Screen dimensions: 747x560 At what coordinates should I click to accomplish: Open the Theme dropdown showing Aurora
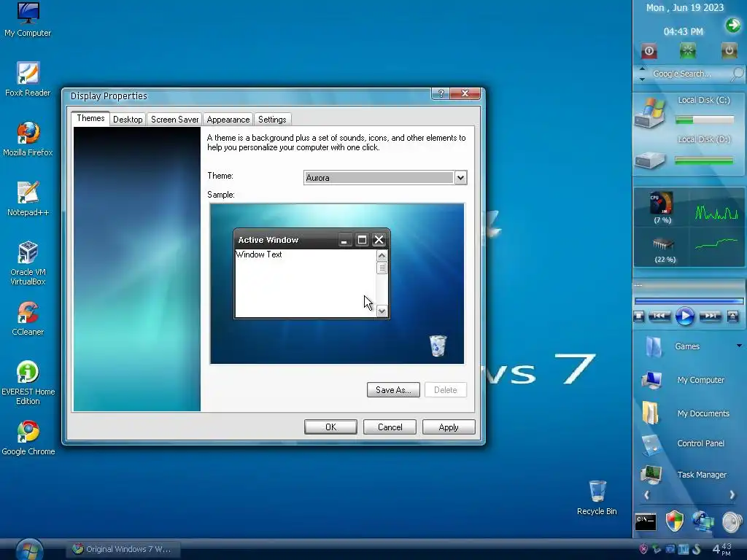pos(385,178)
